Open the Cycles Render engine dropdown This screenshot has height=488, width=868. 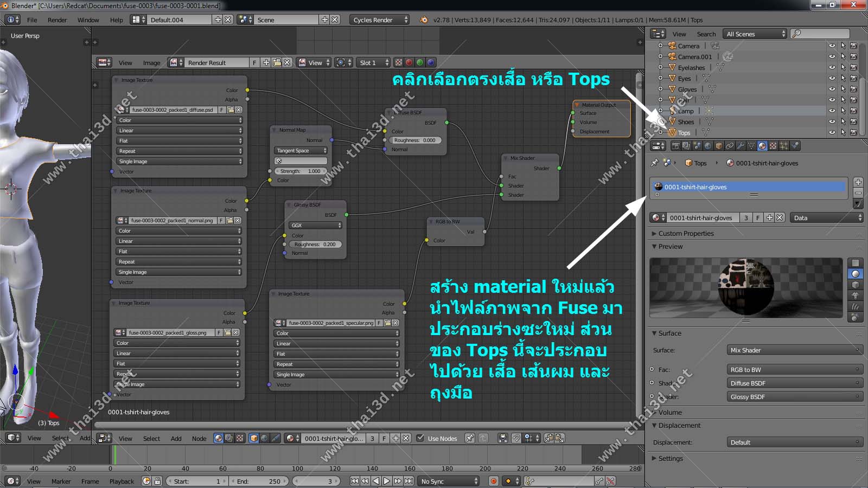click(380, 20)
